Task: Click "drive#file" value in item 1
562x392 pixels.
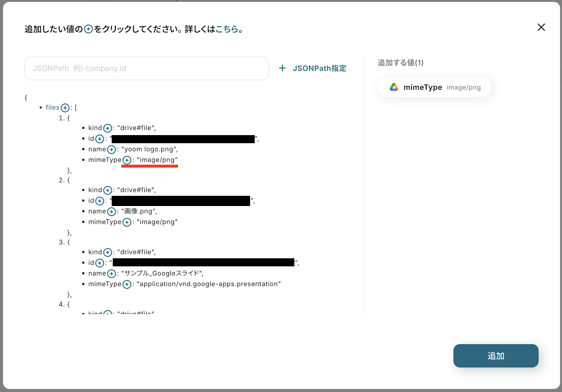Action: click(x=136, y=128)
